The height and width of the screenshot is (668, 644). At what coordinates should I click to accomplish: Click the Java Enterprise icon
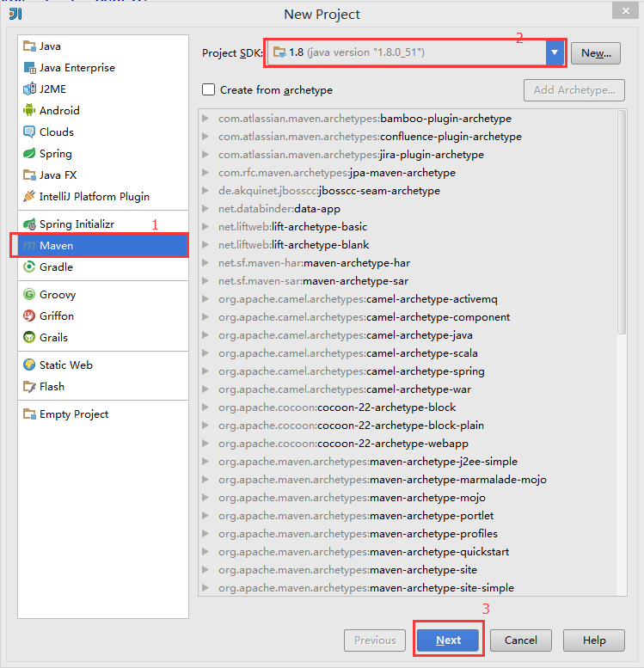tap(29, 68)
